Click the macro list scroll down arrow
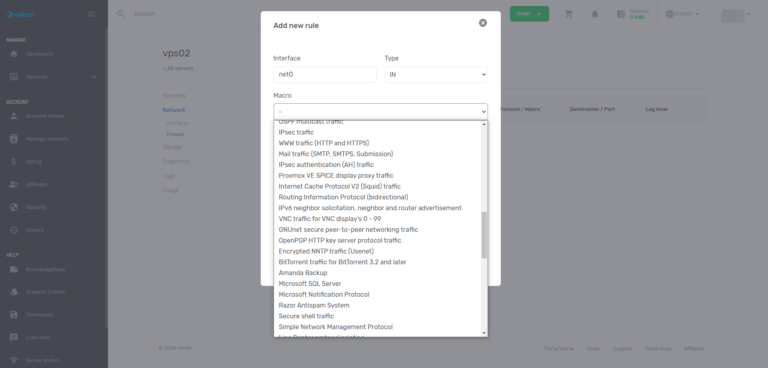The height and width of the screenshot is (368, 768). tap(484, 333)
